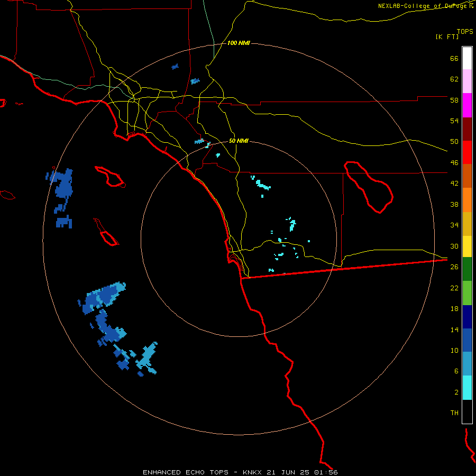Click the medium blue legend swatch

point(467,340)
